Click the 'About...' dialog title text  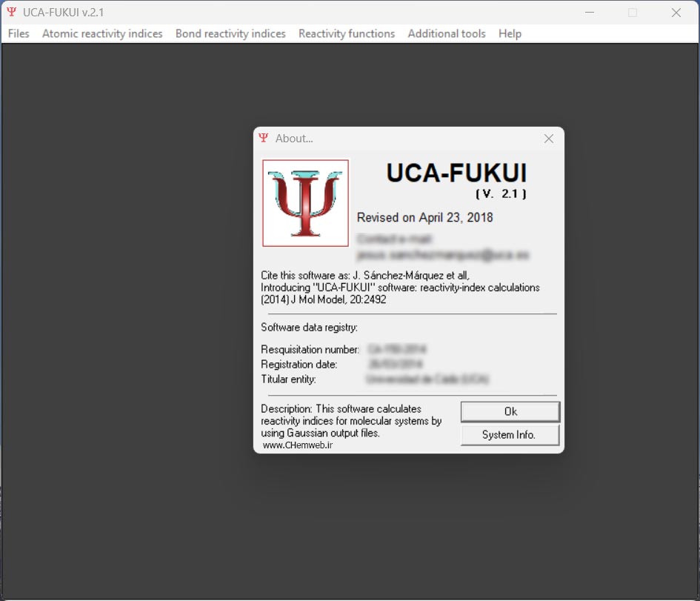coord(294,139)
